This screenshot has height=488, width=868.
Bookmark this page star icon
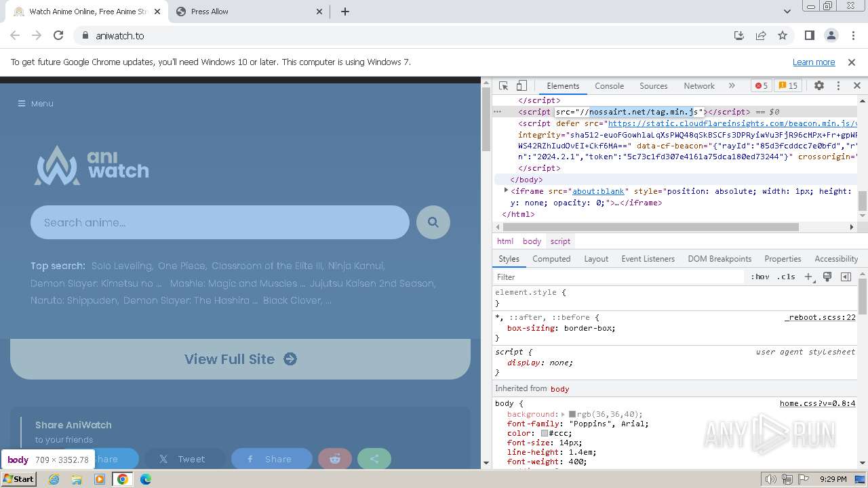[783, 36]
